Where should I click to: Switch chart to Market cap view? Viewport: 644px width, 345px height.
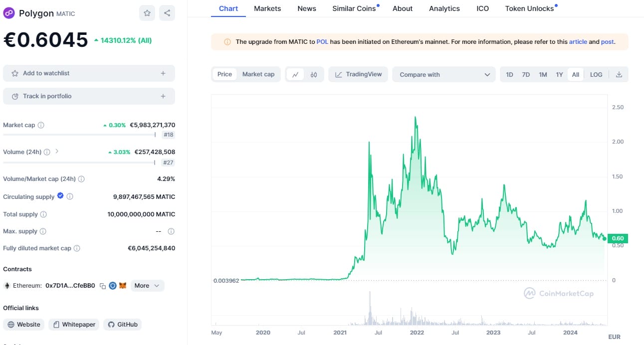[258, 74]
